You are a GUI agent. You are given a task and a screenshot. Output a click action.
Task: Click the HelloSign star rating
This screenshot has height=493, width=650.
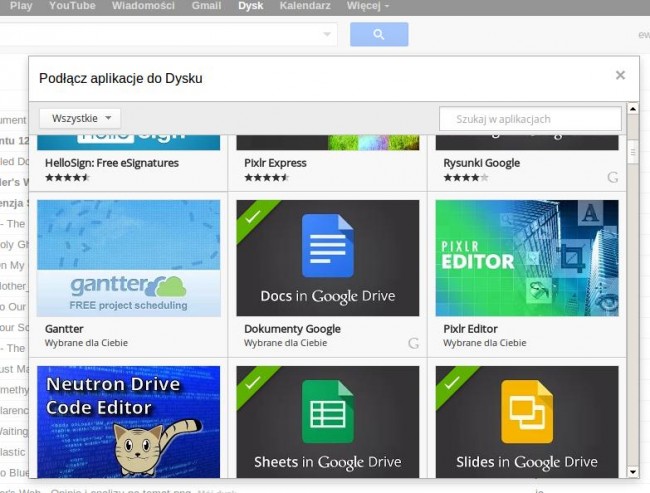pyautogui.click(x=67, y=178)
